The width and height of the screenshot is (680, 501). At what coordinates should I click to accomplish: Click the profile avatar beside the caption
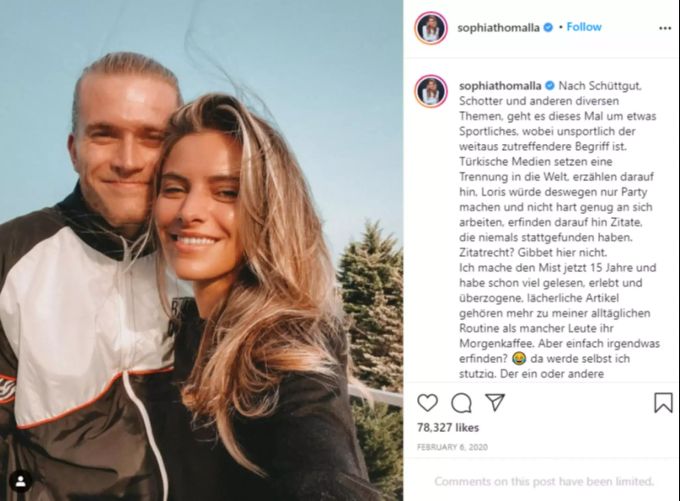[x=431, y=91]
